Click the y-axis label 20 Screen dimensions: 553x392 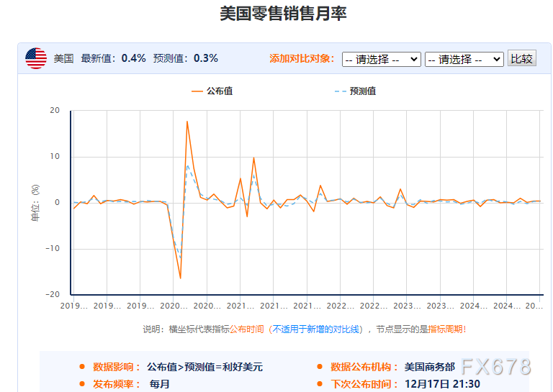[x=55, y=111]
